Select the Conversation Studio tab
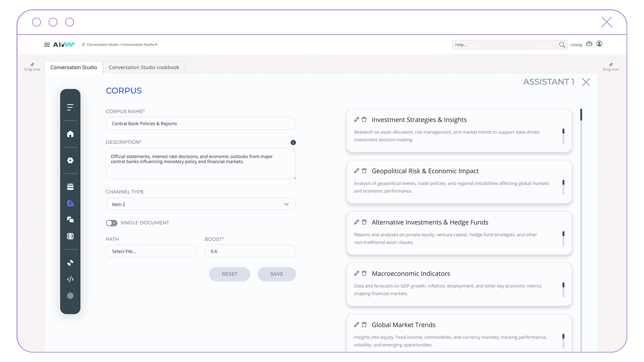The height and width of the screenshot is (362, 644). coord(73,67)
